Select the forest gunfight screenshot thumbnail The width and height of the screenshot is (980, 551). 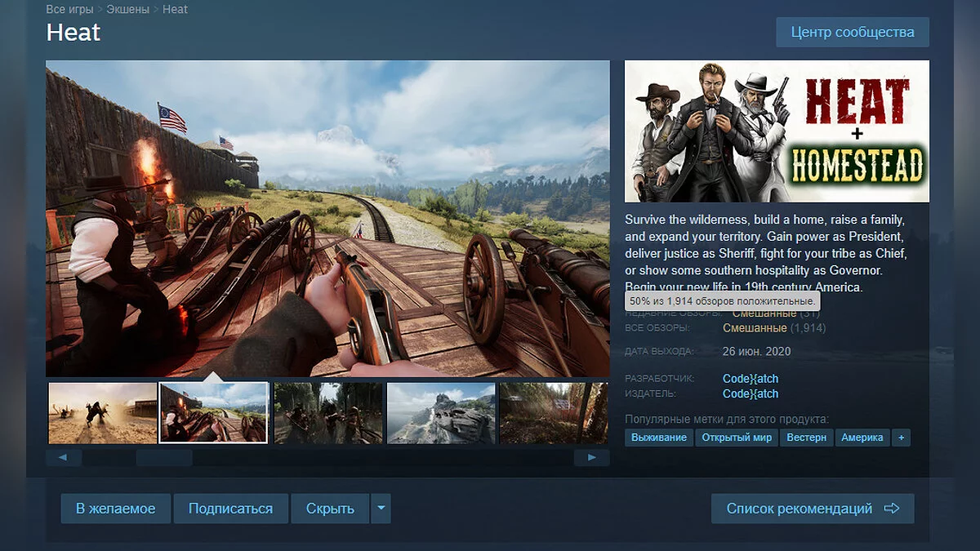pos(327,413)
